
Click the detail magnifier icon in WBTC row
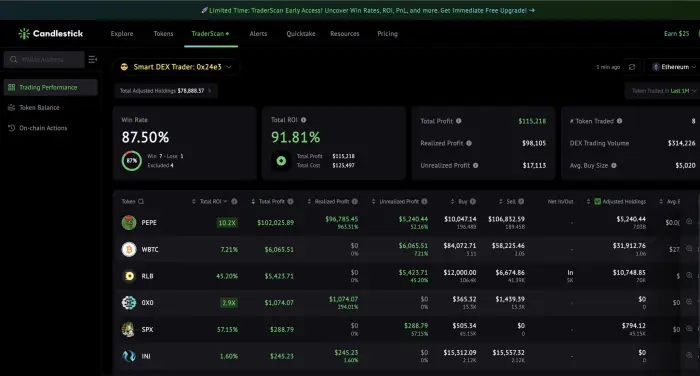point(689,248)
